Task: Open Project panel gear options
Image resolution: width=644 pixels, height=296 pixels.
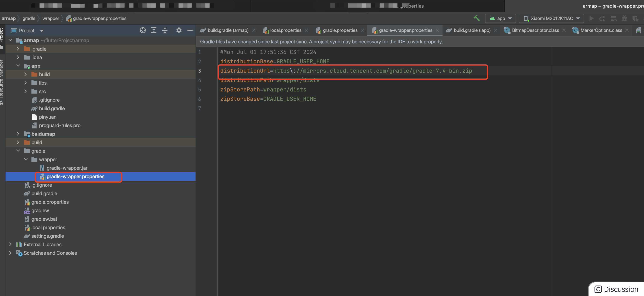Action: (x=179, y=30)
